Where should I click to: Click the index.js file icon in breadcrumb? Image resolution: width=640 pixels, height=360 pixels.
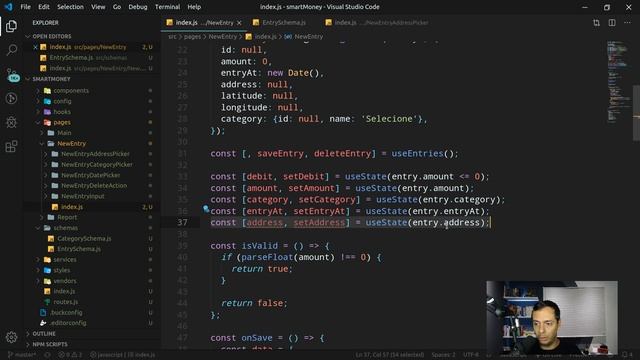[249, 36]
